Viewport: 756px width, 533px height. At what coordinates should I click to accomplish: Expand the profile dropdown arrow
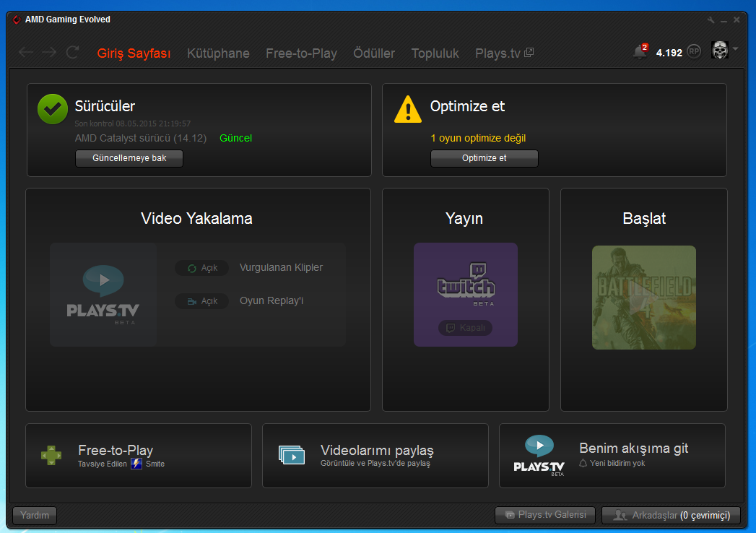[x=735, y=48]
